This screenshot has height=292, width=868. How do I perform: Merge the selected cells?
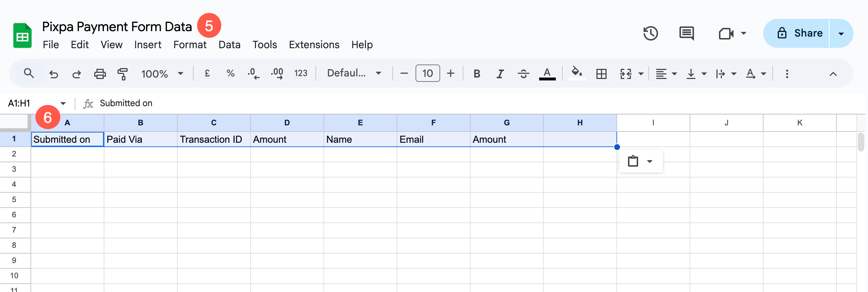point(625,74)
